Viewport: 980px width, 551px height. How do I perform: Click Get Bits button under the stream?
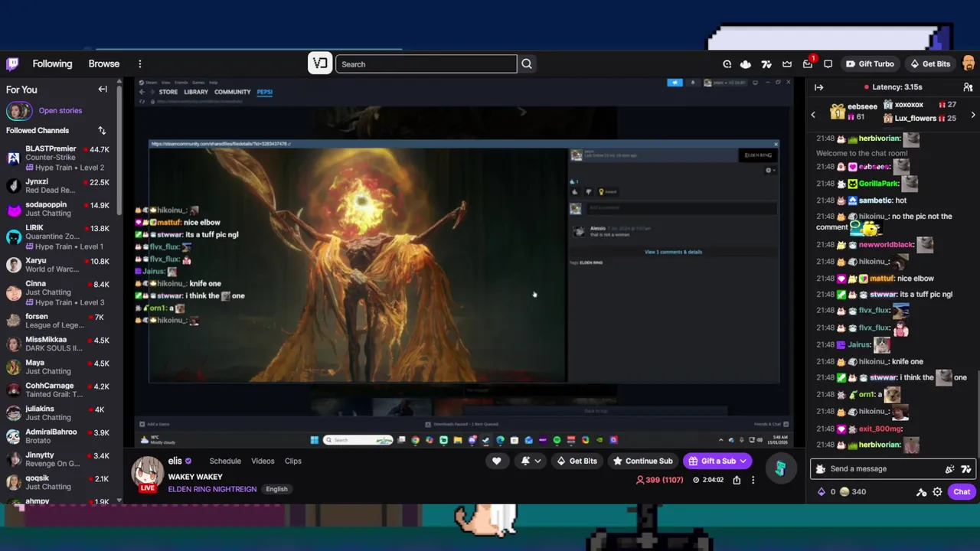(x=577, y=461)
